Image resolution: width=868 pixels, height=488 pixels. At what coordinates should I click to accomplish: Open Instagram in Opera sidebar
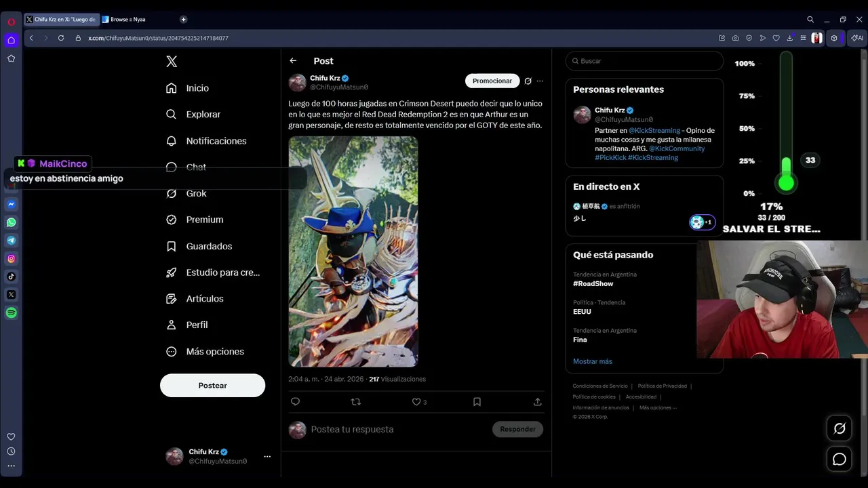pos(12,258)
